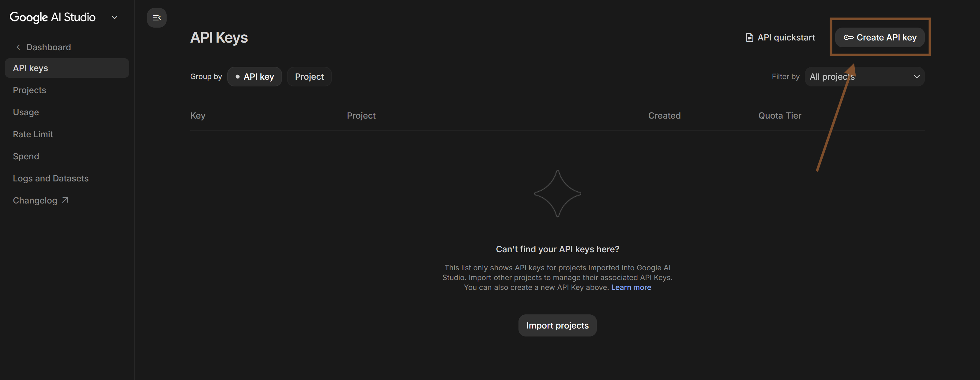Click the back chevron next to Dashboard
This screenshot has width=980, height=380.
[18, 47]
